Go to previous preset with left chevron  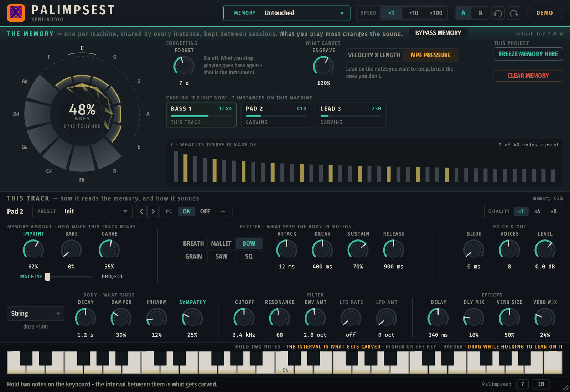coord(141,211)
